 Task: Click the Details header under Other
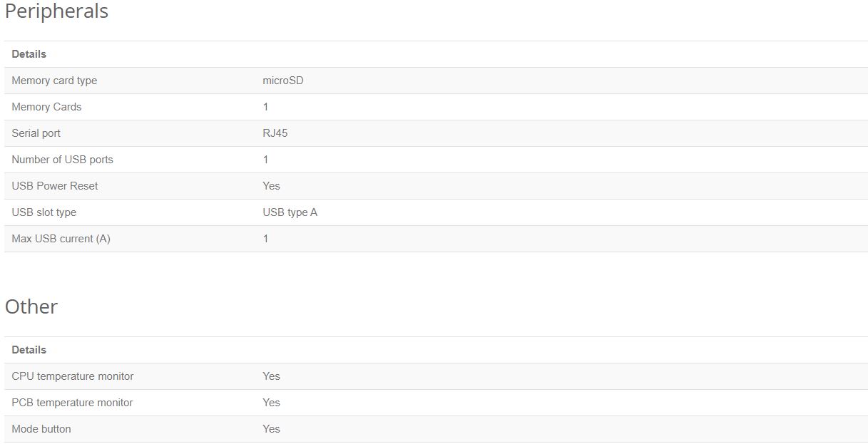29,350
